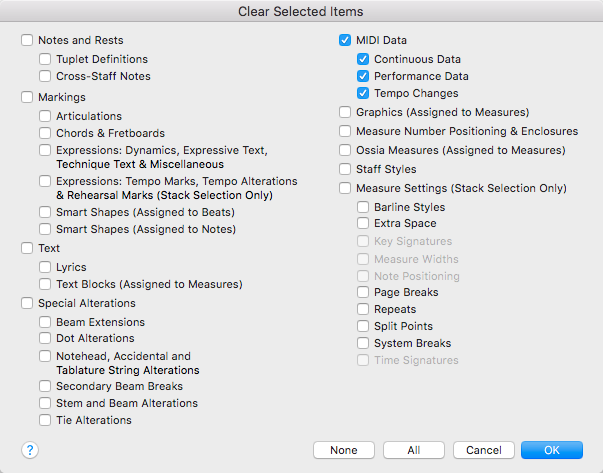
Task: Enable Page Breaks under Measure Settings
Action: (x=363, y=293)
